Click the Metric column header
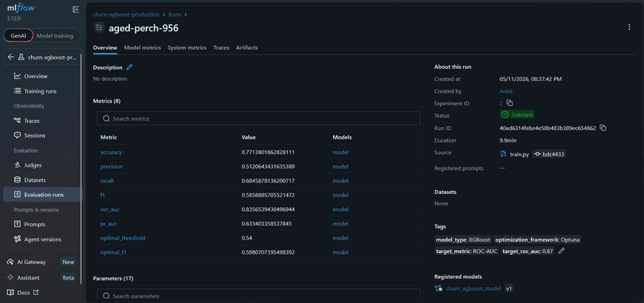 [x=108, y=137]
